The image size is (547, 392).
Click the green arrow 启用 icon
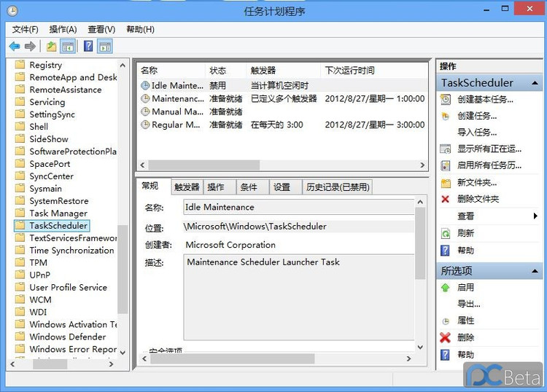point(445,288)
